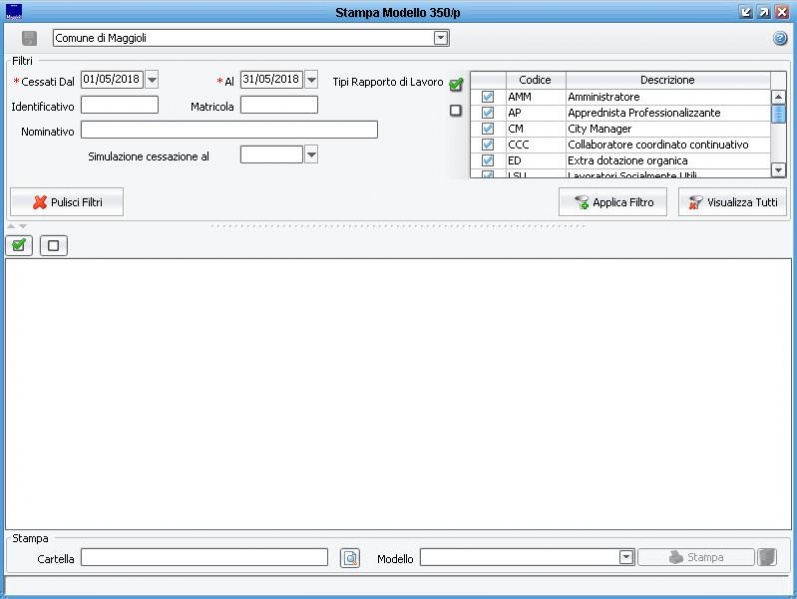Open Simulazione cessazione al date dropdown

click(311, 155)
